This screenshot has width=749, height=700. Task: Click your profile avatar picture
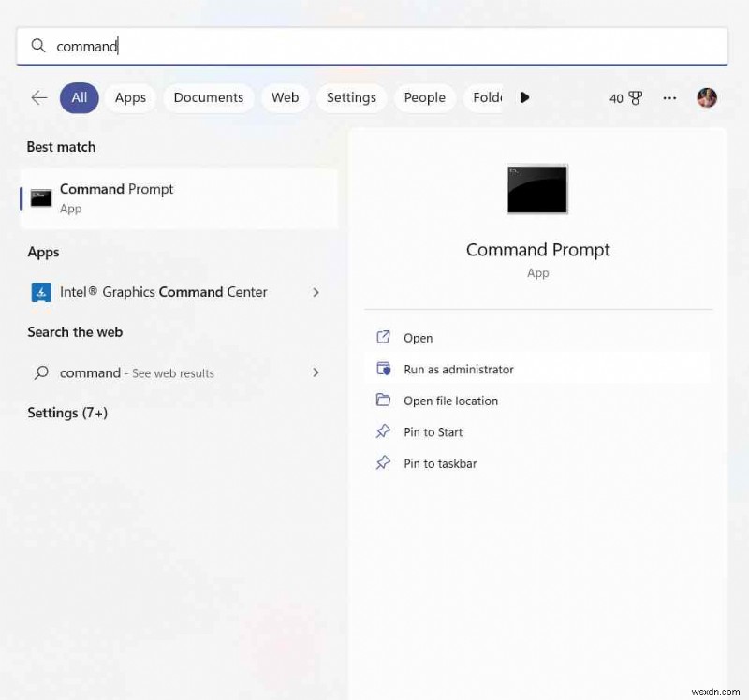707,97
